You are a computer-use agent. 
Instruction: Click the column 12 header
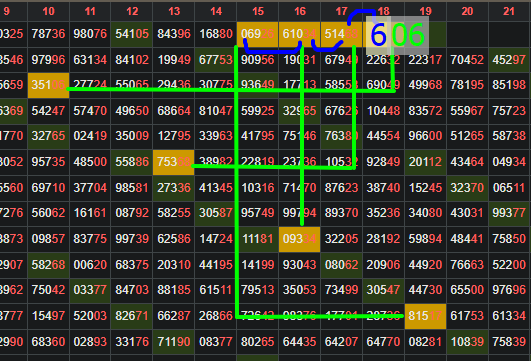pyautogui.click(x=132, y=11)
